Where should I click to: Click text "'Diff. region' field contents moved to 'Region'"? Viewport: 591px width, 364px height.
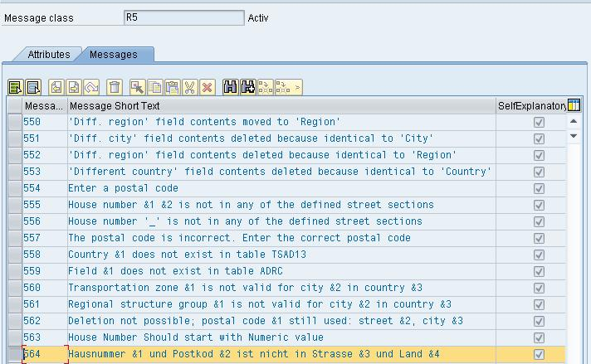(x=204, y=122)
